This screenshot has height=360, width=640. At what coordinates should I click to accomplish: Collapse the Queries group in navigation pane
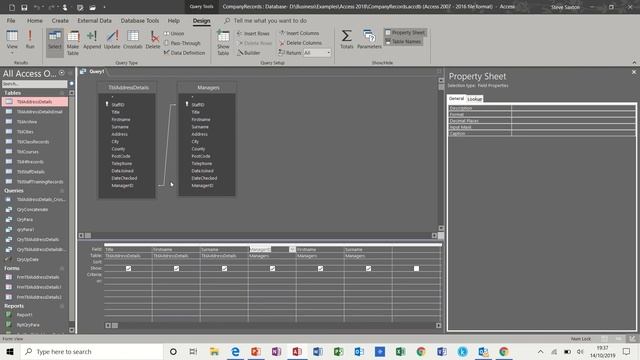tap(62, 191)
